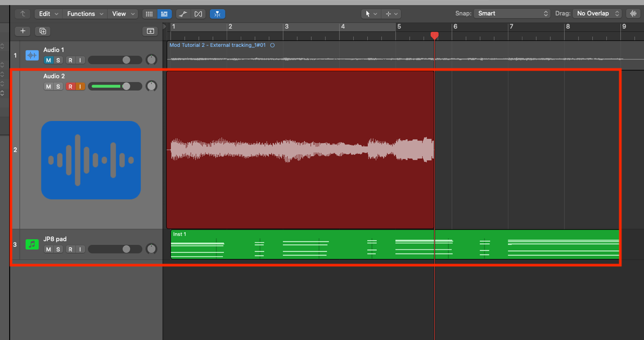Switch to grid view using the grid icon
Viewport: 644px width, 340px height.
(x=149, y=14)
